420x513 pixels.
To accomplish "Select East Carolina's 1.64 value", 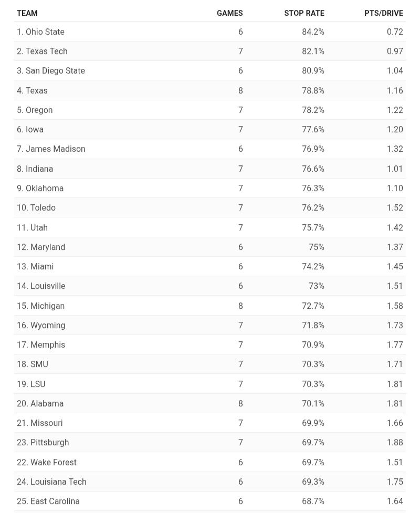I will click(x=395, y=501).
